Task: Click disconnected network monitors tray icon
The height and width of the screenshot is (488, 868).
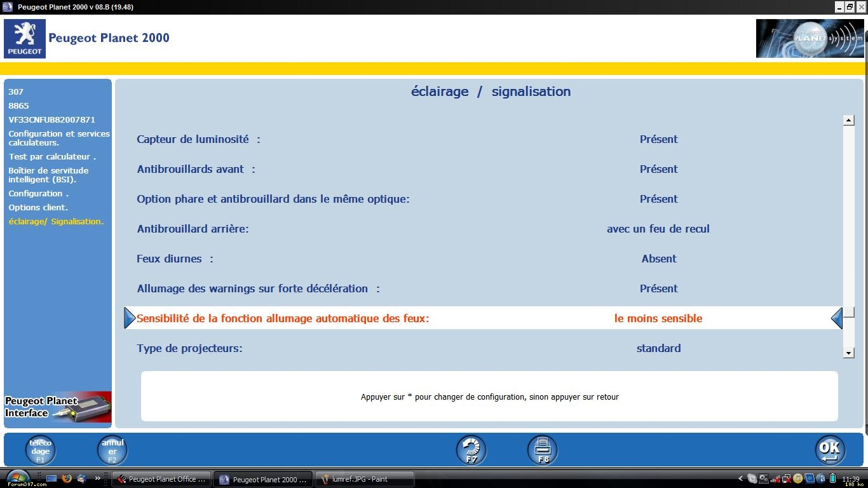Action: click(x=787, y=479)
